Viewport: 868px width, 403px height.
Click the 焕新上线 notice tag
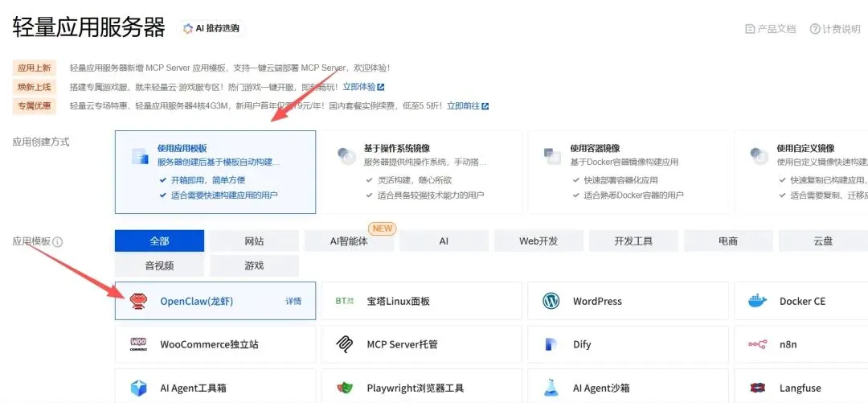tap(35, 87)
